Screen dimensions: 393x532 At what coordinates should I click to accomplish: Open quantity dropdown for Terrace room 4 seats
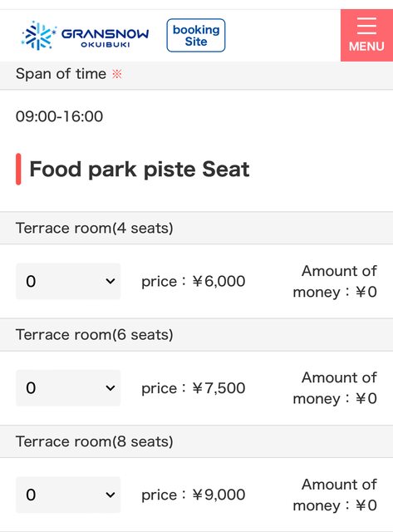[68, 281]
